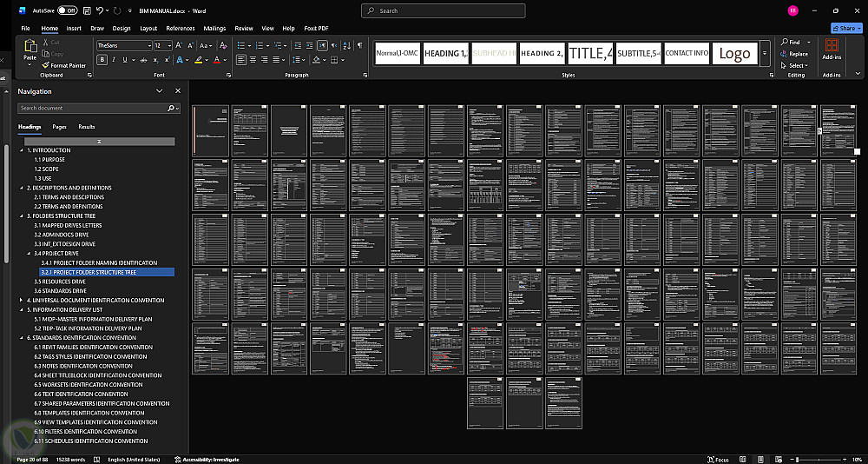Collapse the 1. INTRODUCTION heading
The width and height of the screenshot is (868, 464).
tap(22, 150)
